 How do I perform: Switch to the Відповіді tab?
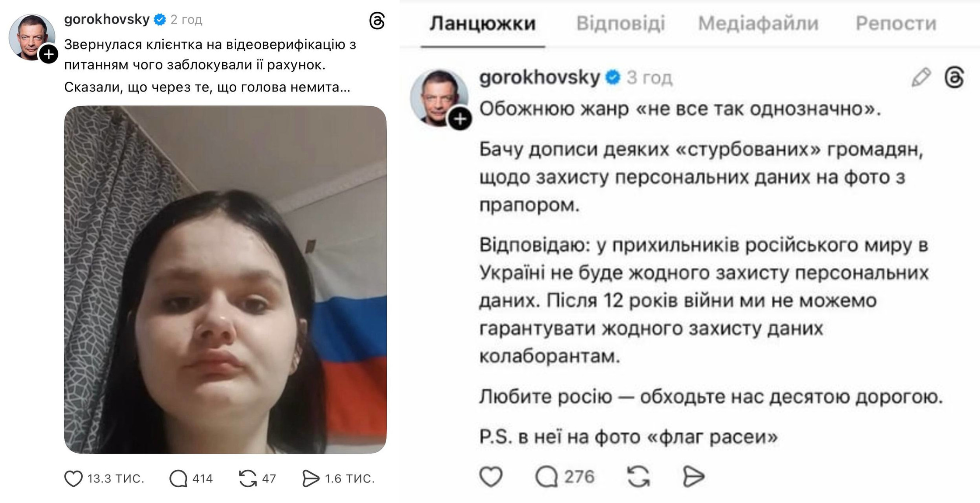(620, 24)
